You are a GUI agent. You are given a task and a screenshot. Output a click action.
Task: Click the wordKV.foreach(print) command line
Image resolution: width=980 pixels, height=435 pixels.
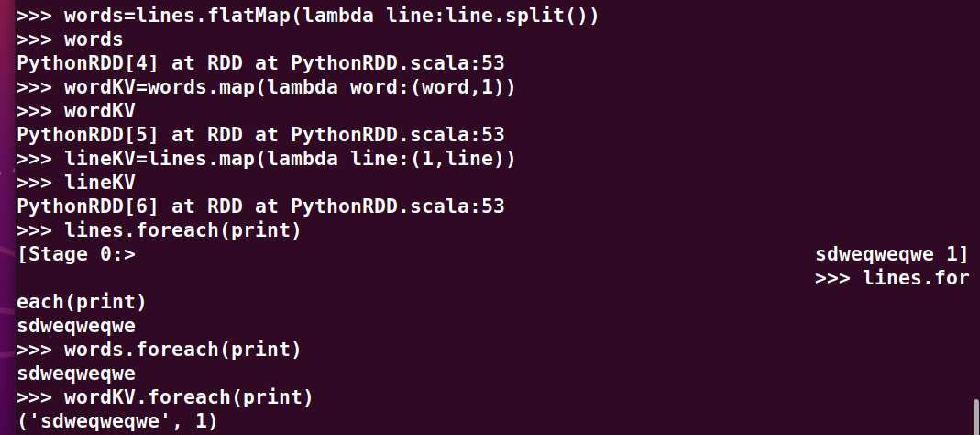(165, 397)
